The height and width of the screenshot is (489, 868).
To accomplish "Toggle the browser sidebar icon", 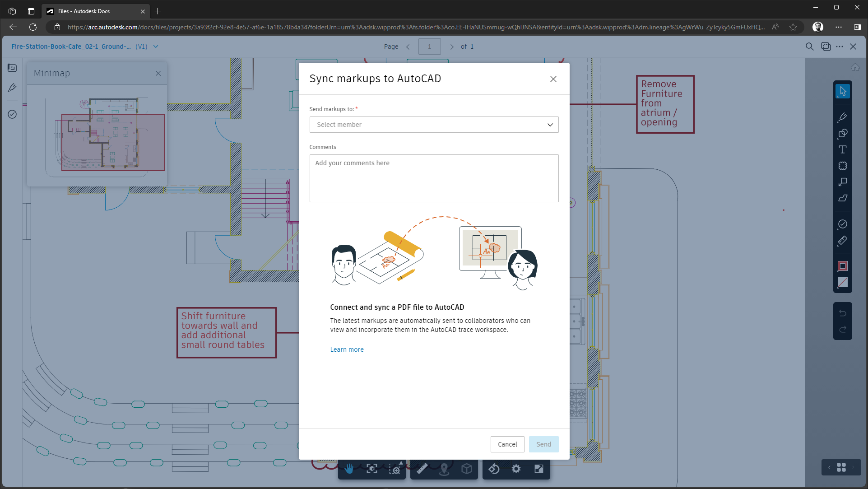I will [857, 27].
